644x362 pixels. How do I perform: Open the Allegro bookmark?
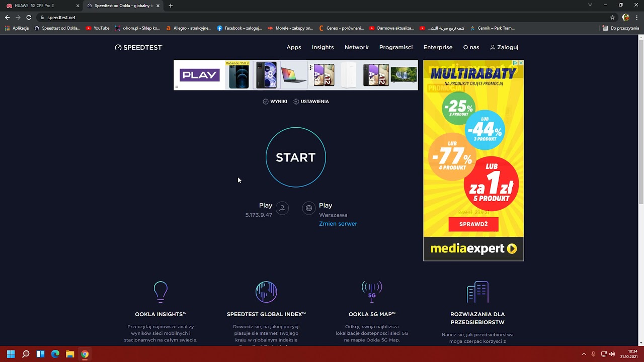pyautogui.click(x=189, y=28)
